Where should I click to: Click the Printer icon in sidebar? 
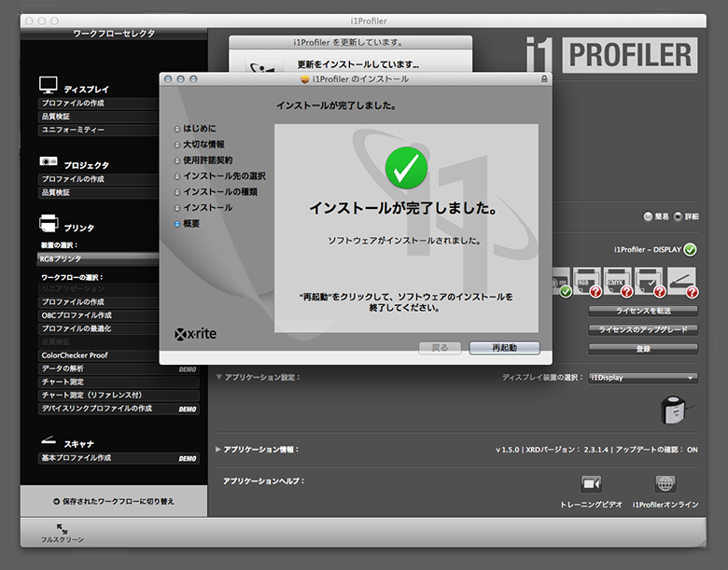(49, 223)
